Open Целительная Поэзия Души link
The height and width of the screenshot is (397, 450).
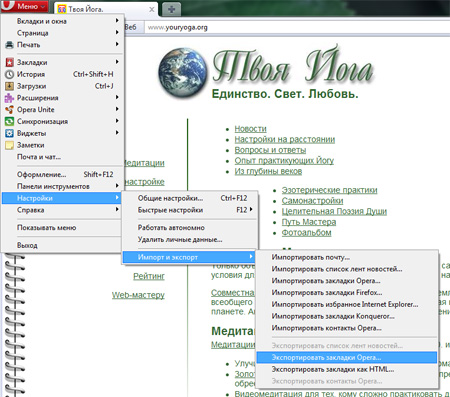[x=334, y=211]
